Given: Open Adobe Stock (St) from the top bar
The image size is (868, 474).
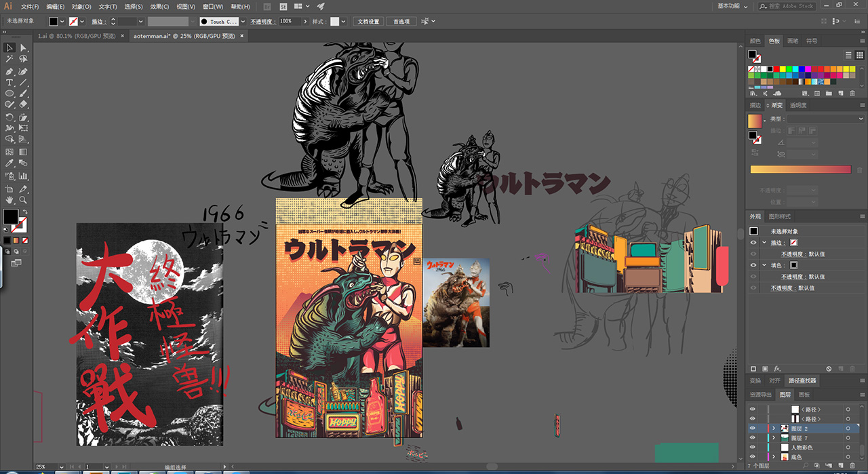Looking at the screenshot, I should (x=283, y=6).
